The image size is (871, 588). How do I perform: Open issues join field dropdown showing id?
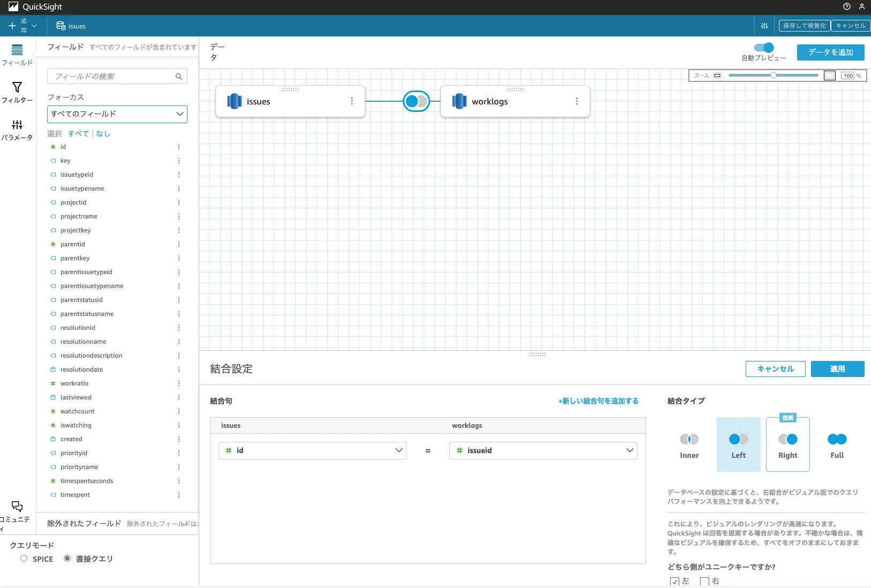312,450
